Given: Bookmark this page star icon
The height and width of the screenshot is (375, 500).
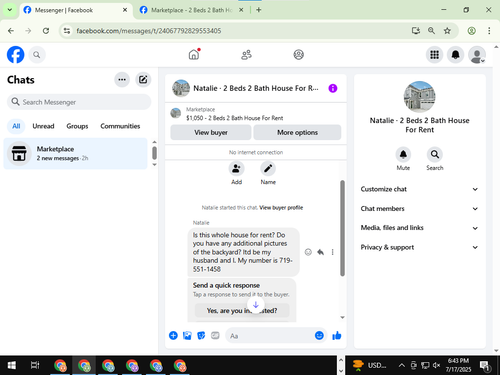Looking at the screenshot, I should tap(447, 31).
